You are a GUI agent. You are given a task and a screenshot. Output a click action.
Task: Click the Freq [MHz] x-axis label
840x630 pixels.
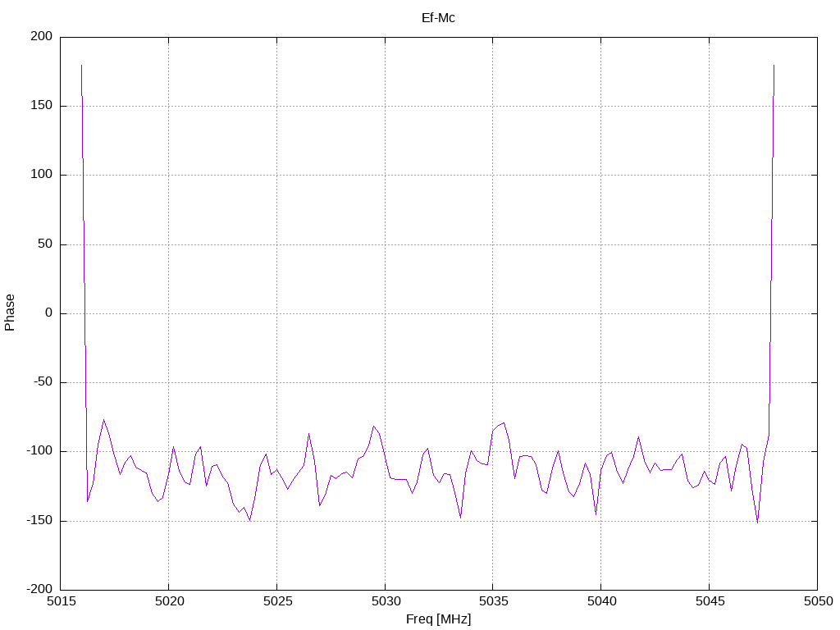pyautogui.click(x=438, y=619)
